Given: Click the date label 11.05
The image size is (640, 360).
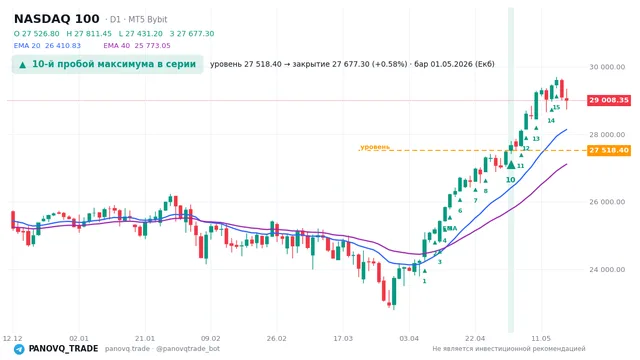Looking at the screenshot, I should [x=541, y=338].
